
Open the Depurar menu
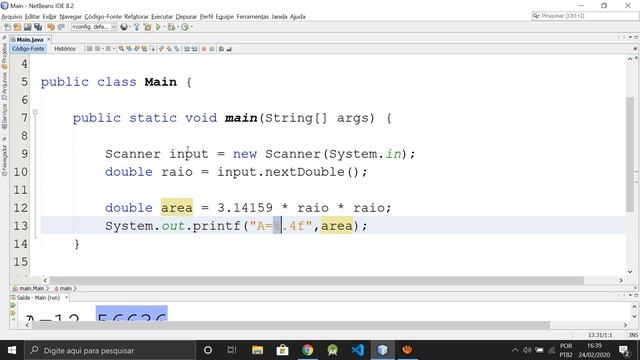(x=186, y=17)
